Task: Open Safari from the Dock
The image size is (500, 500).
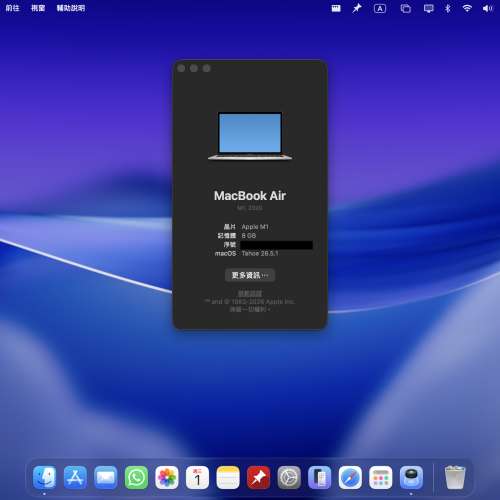Action: (350, 477)
